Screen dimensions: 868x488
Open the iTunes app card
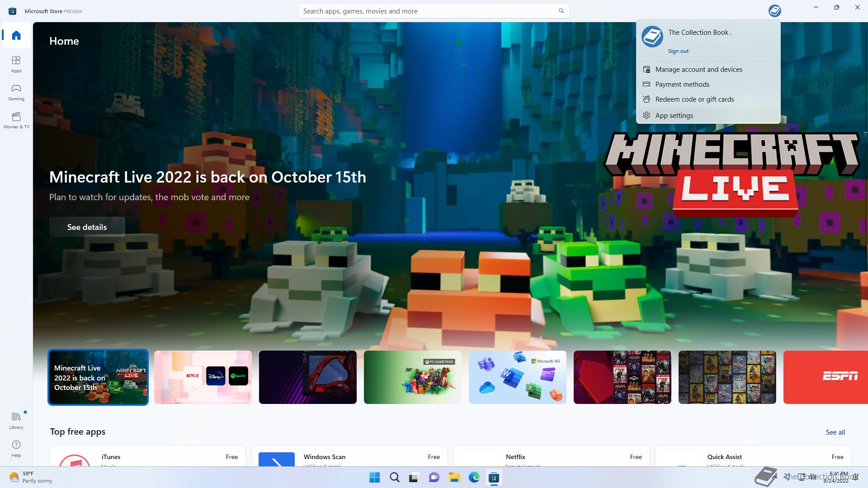coord(148,456)
